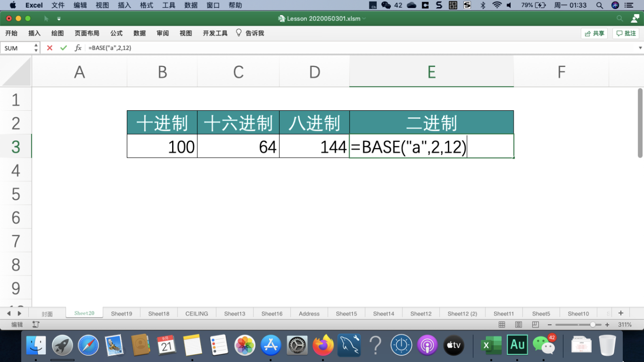Viewport: 644px width, 362px height.
Task: Zoom out with the minus button
Action: 550,325
